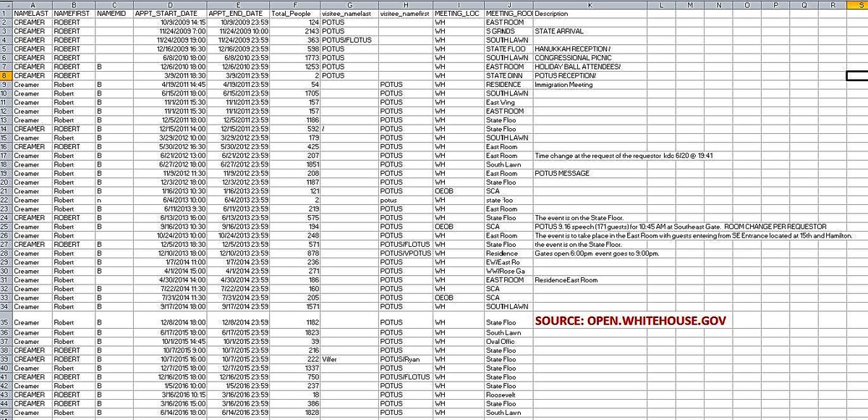Select the lowercase 'potus' cell
Screen dimensions: 868x420
pyautogui.click(x=405, y=200)
